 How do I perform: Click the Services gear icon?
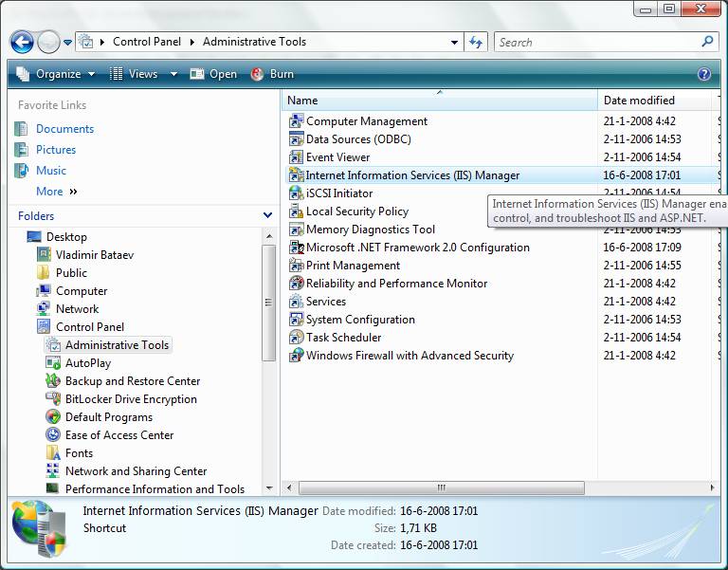point(296,302)
